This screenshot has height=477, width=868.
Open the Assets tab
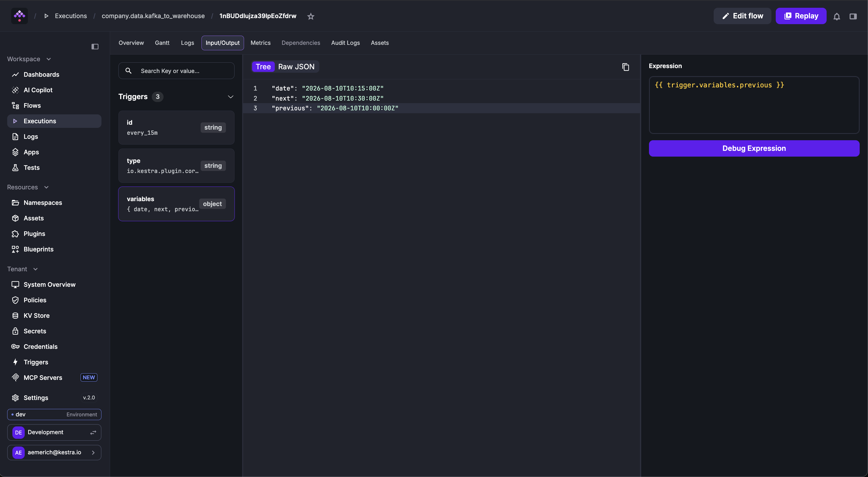click(380, 43)
